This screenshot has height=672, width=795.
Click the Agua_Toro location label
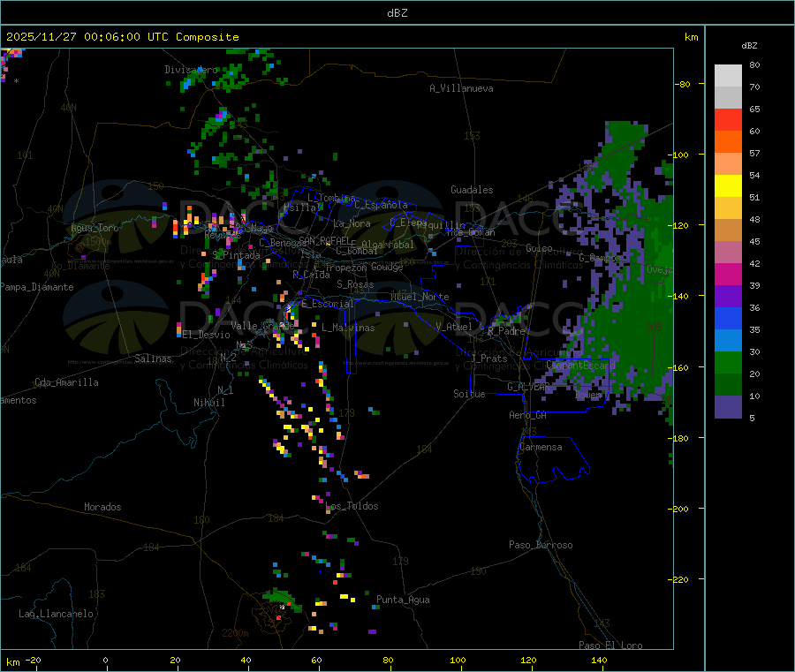point(95,228)
